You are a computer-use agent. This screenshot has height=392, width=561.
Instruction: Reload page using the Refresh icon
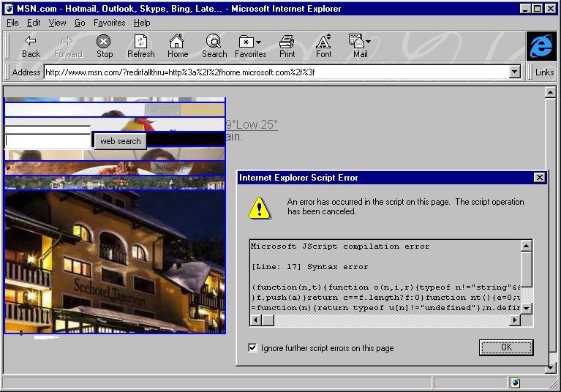pos(140,45)
